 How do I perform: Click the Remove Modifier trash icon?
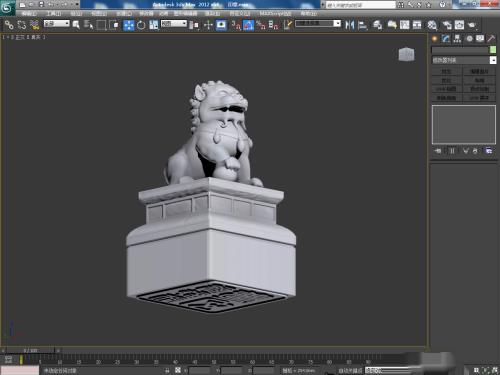click(475, 151)
